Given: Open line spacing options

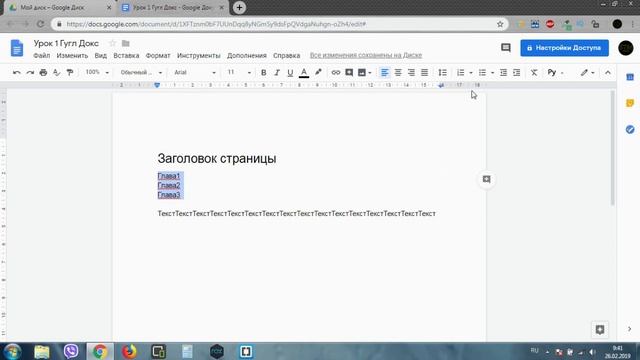Looking at the screenshot, I should pos(442,73).
